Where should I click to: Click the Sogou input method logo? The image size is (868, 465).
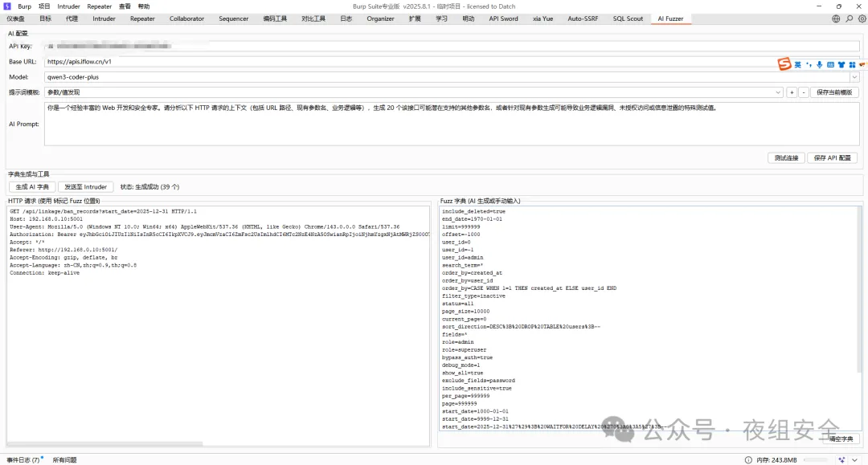point(784,64)
